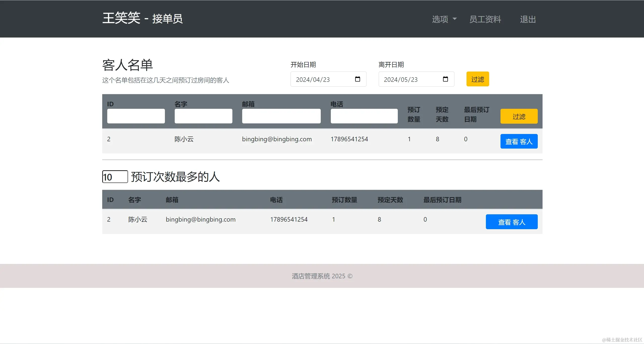Viewport: 644px width, 344px height.
Task: View guest in the most-bookings table
Action: (x=511, y=222)
